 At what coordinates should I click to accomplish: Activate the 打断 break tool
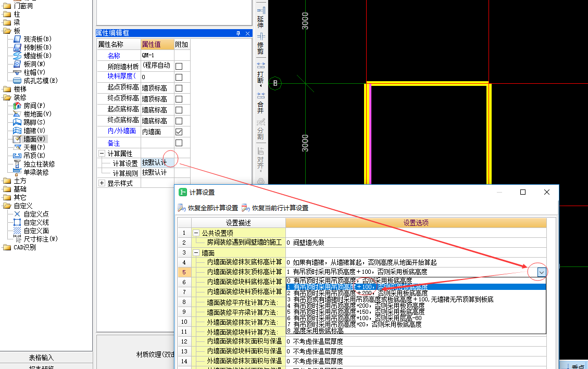point(260,73)
